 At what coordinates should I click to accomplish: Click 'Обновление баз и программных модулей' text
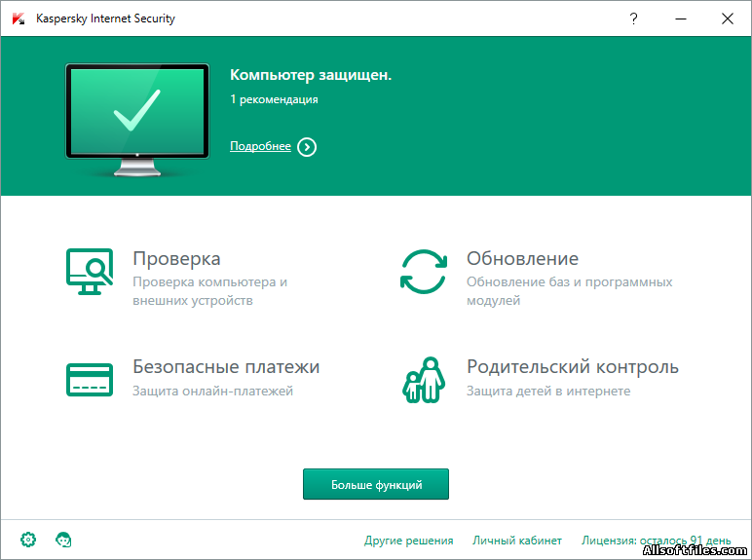569,291
